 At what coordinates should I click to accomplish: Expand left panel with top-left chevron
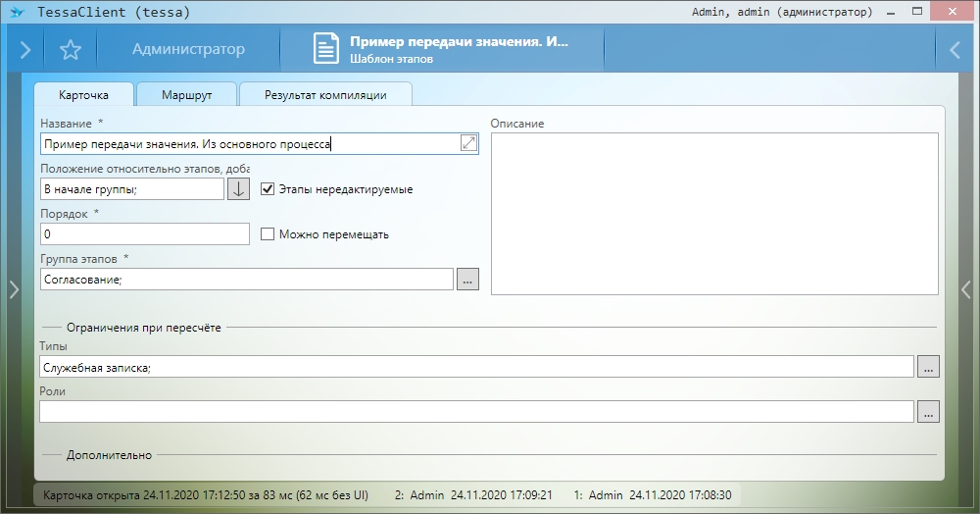[x=25, y=50]
